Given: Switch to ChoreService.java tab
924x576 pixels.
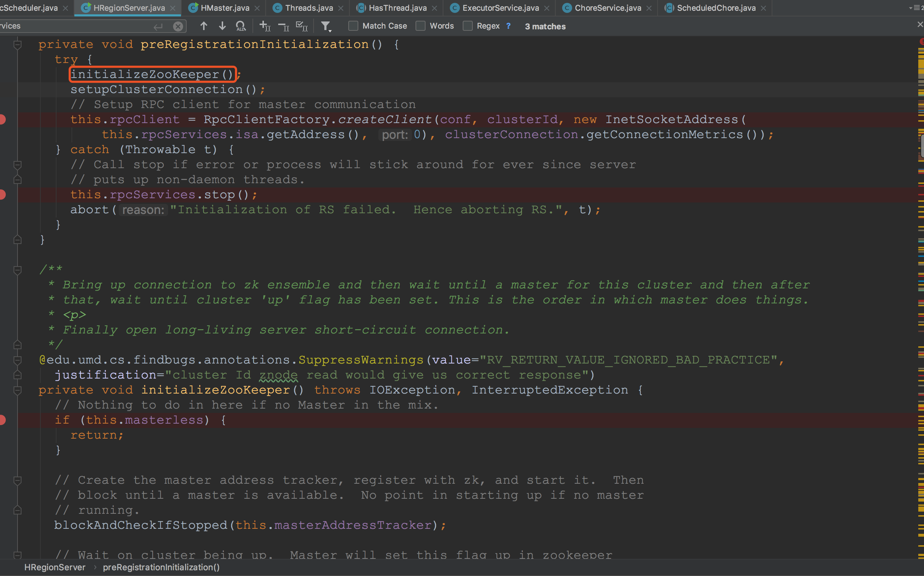Looking at the screenshot, I should 608,8.
